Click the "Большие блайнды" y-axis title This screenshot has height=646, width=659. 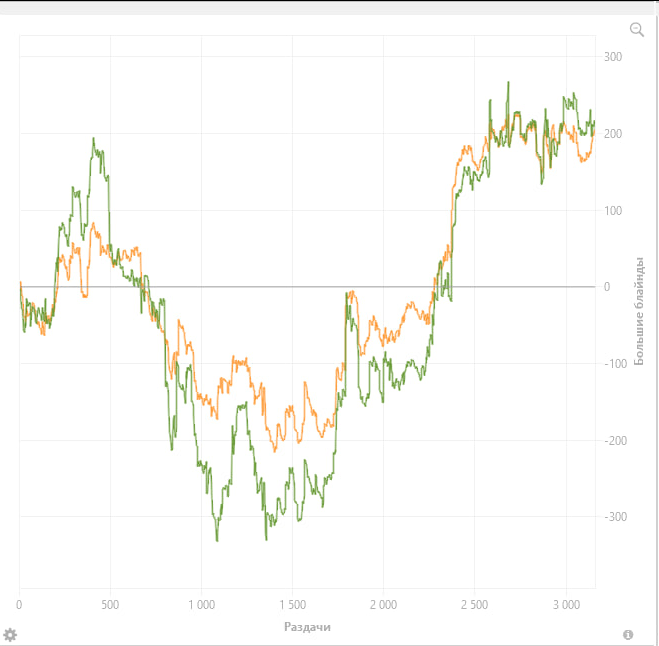(x=640, y=311)
